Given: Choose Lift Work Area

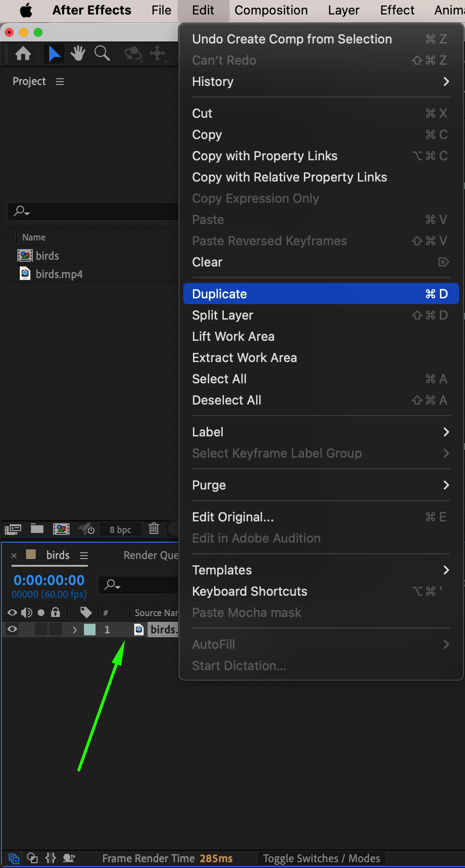Looking at the screenshot, I should [321, 336].
